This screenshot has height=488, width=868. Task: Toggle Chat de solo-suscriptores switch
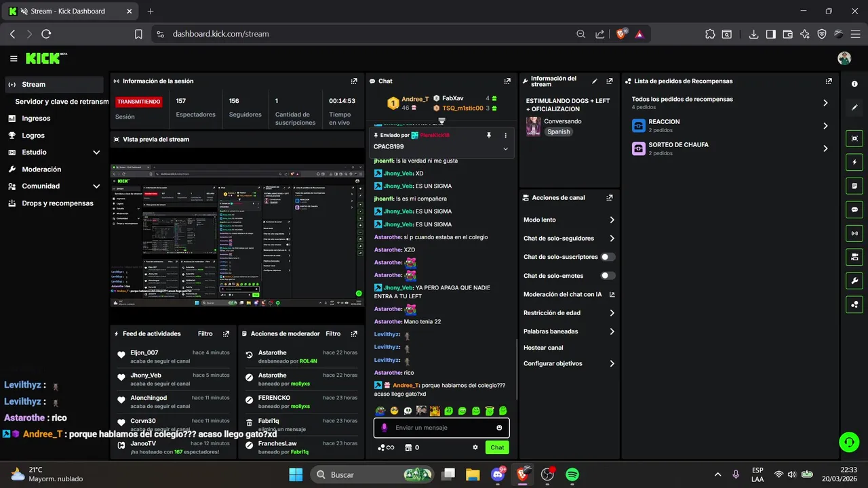click(x=608, y=257)
